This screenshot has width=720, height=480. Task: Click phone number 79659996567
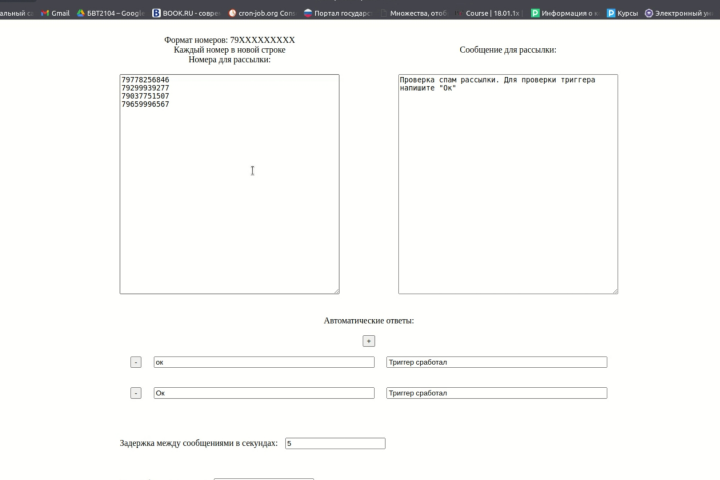(x=145, y=104)
